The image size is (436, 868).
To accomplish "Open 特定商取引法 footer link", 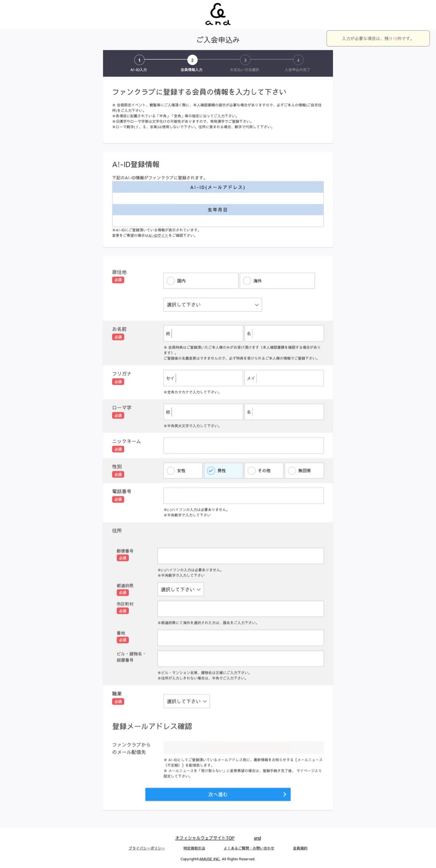I will [194, 848].
